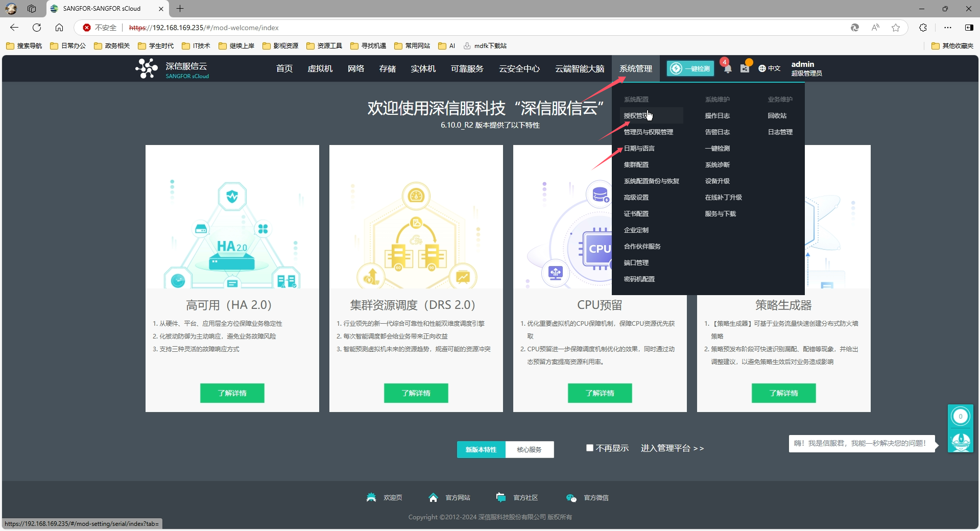Open the alert bell notifications

pos(728,68)
